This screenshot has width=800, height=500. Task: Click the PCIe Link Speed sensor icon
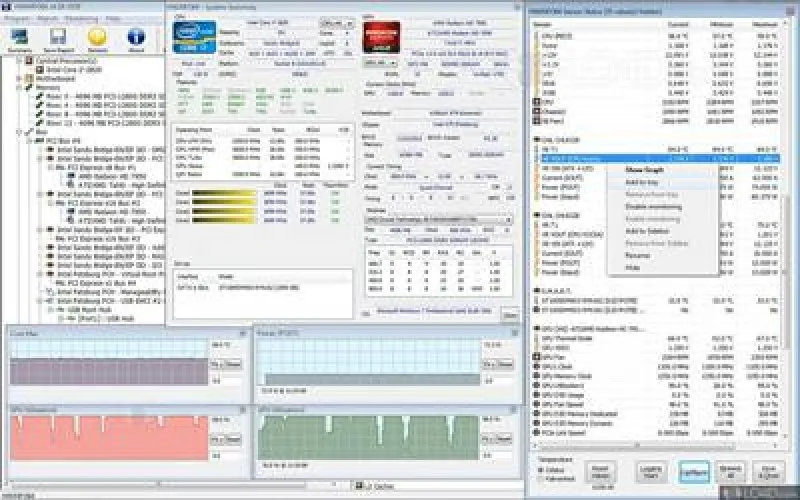pyautogui.click(x=536, y=433)
